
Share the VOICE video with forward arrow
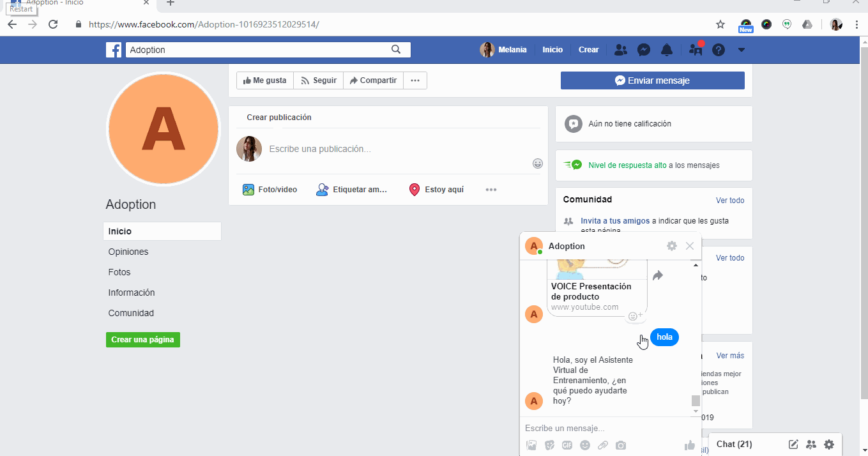click(658, 275)
